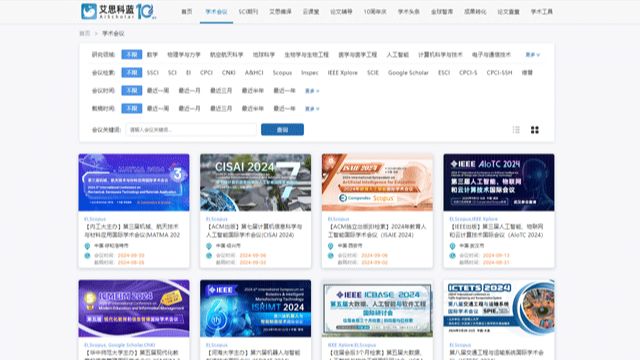Select 不限 in 会议时间 row

pyautogui.click(x=131, y=90)
